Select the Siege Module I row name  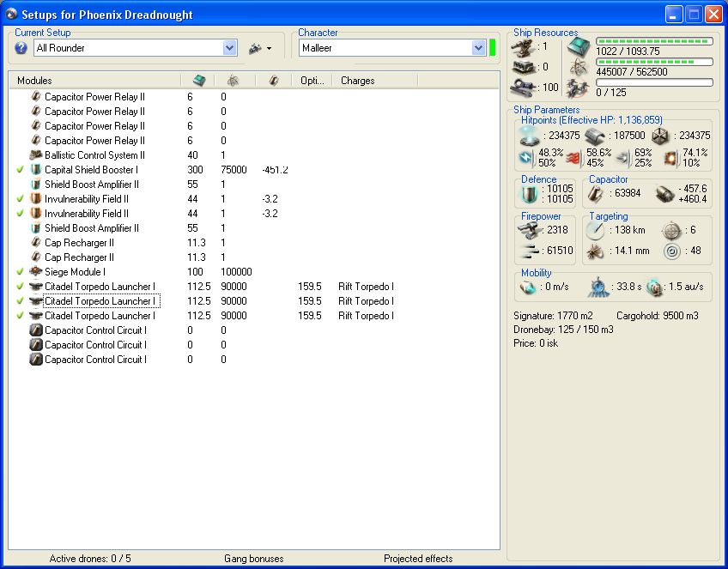point(75,272)
